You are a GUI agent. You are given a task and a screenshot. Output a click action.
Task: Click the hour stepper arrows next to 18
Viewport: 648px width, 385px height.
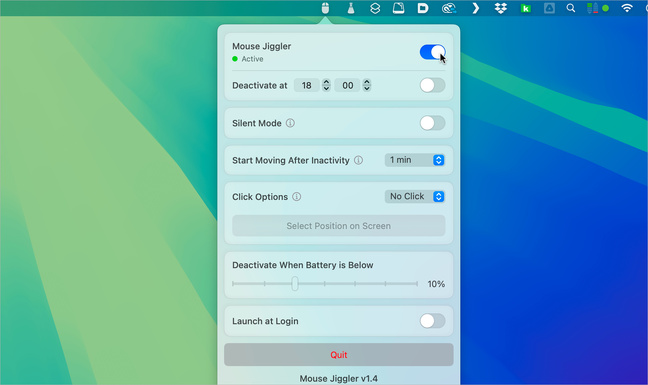(326, 85)
